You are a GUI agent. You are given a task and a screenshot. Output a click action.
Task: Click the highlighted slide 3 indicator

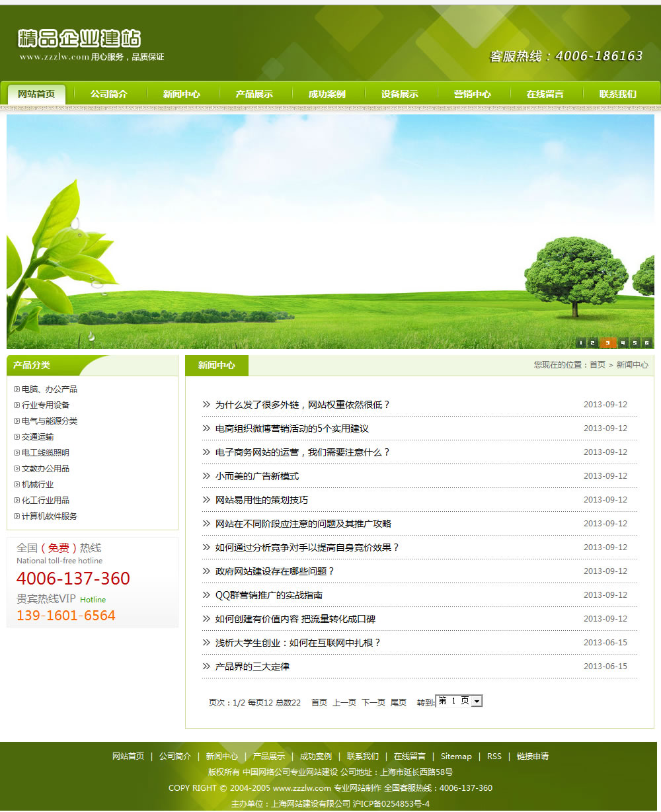(x=608, y=343)
